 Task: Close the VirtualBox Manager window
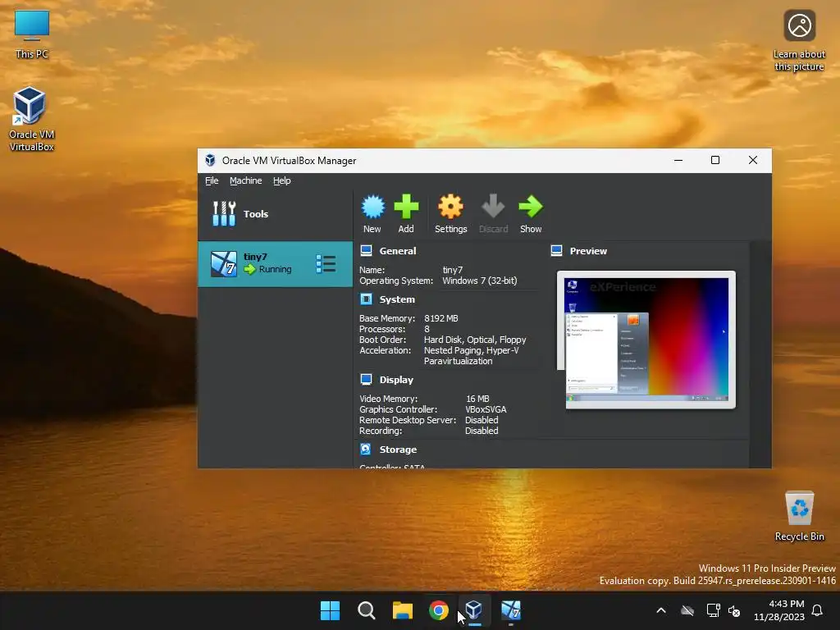tap(753, 160)
